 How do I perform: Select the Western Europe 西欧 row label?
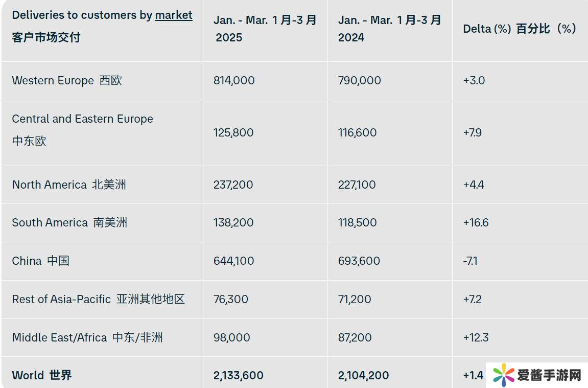tap(67, 80)
